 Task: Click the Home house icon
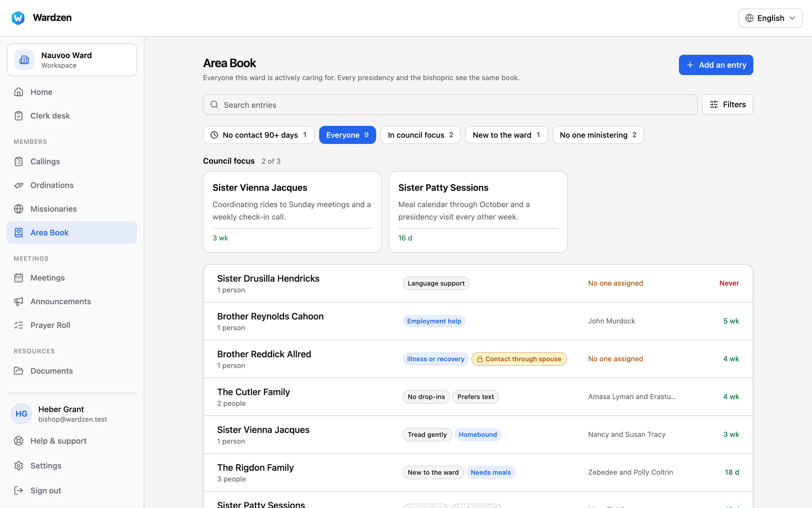[x=18, y=92]
